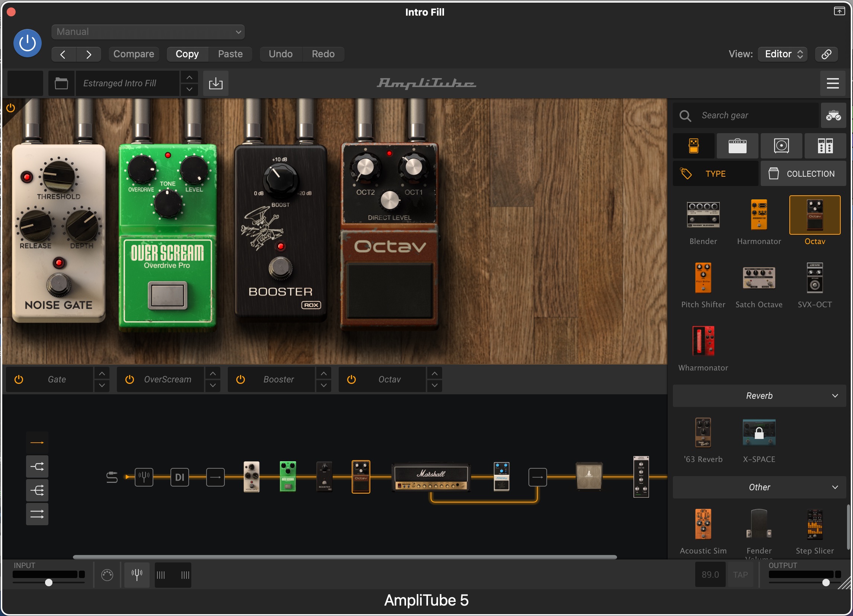Click the preset name down arrow
This screenshot has width=853, height=616.
coord(189,89)
